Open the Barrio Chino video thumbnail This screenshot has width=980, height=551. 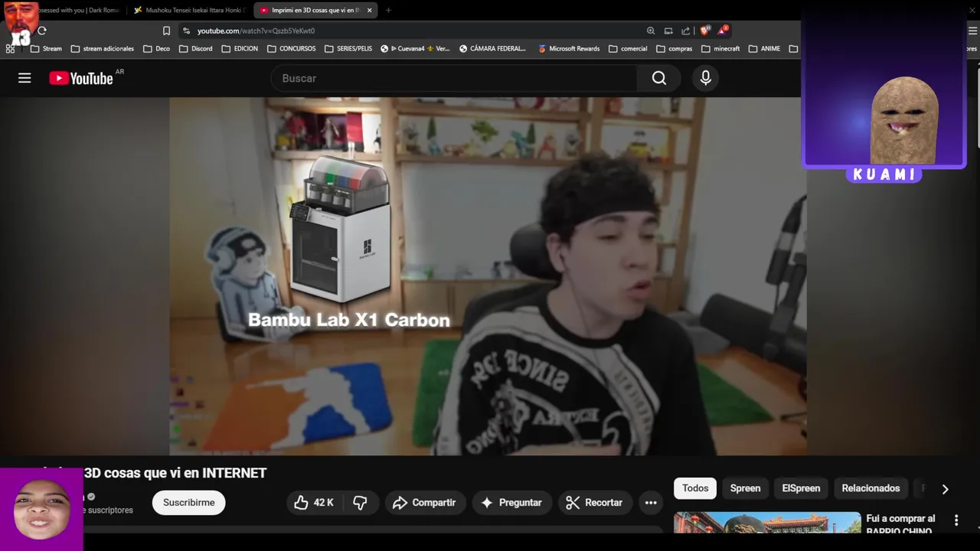[x=767, y=523]
